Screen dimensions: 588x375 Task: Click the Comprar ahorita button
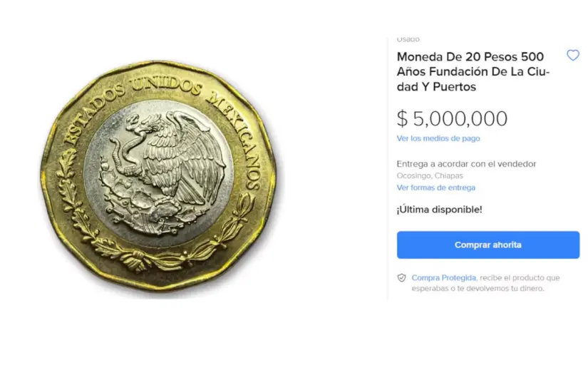tap(488, 245)
